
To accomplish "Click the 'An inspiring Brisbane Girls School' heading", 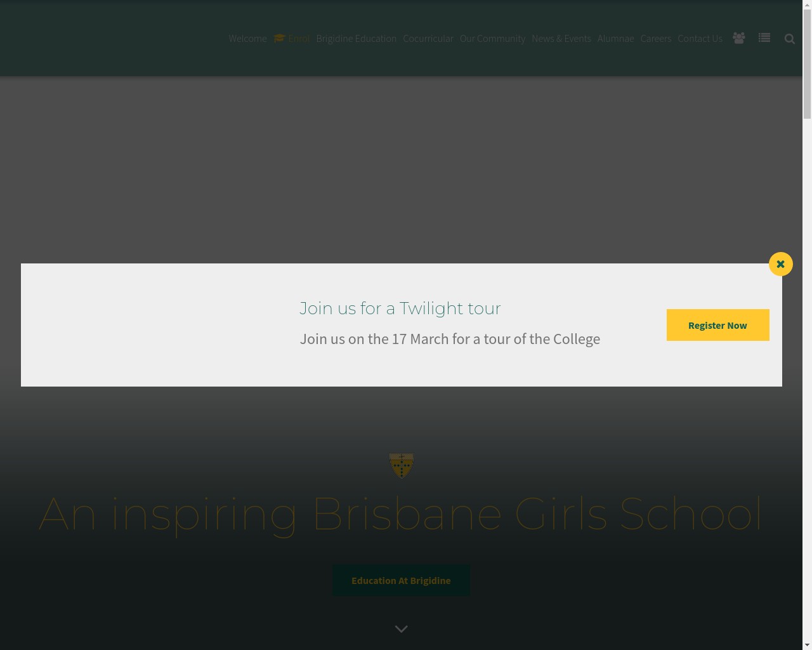I will pos(401,514).
